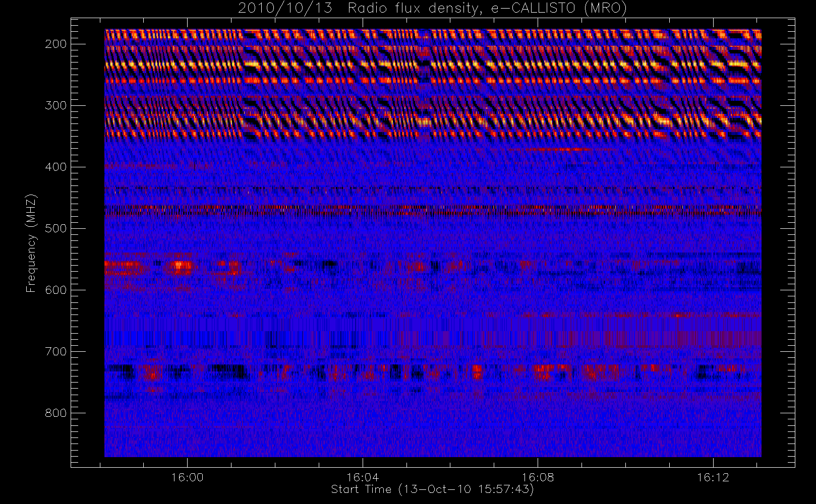The image size is (816, 504).
Task: Click the 700 frequency tick label
Action: coord(55,352)
